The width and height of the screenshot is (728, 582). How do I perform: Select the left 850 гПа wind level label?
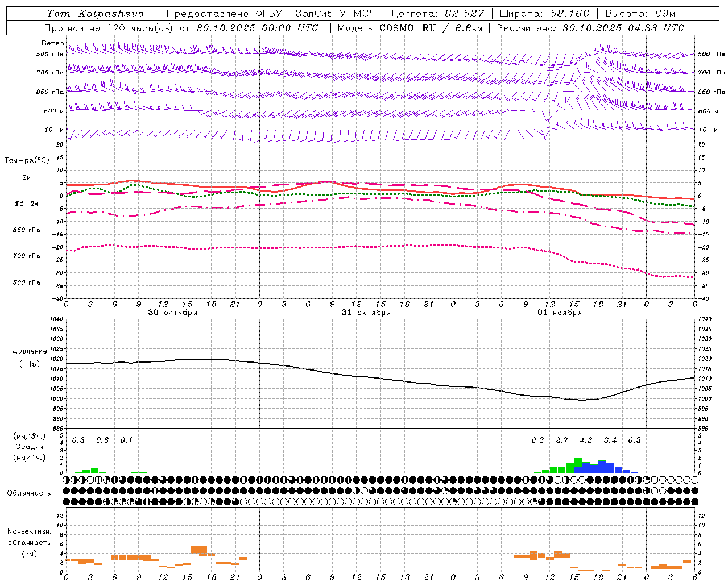click(x=50, y=92)
